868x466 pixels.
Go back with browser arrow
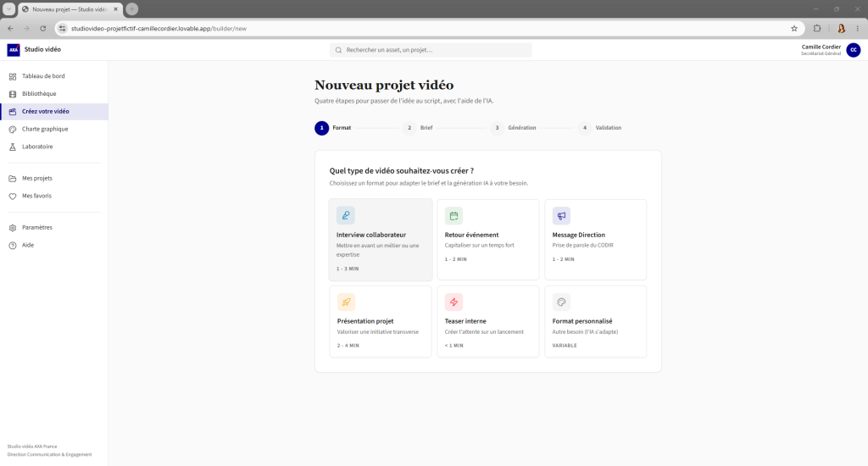point(10,29)
